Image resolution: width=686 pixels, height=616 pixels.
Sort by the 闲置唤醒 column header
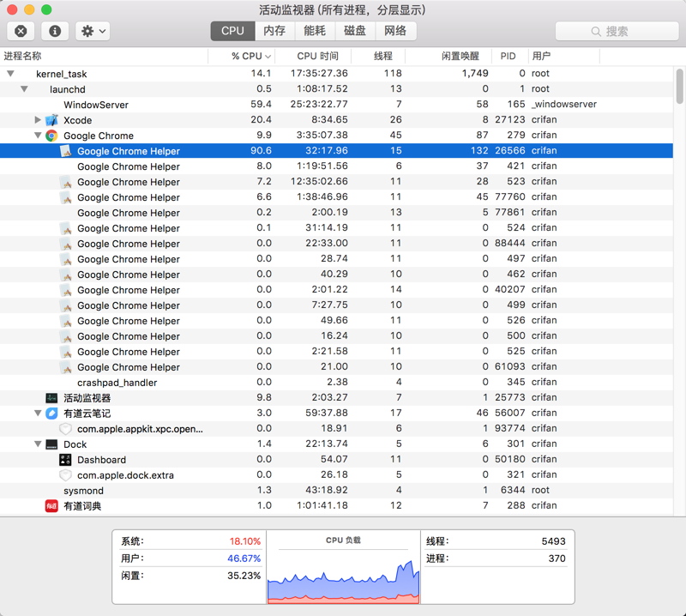pyautogui.click(x=448, y=56)
